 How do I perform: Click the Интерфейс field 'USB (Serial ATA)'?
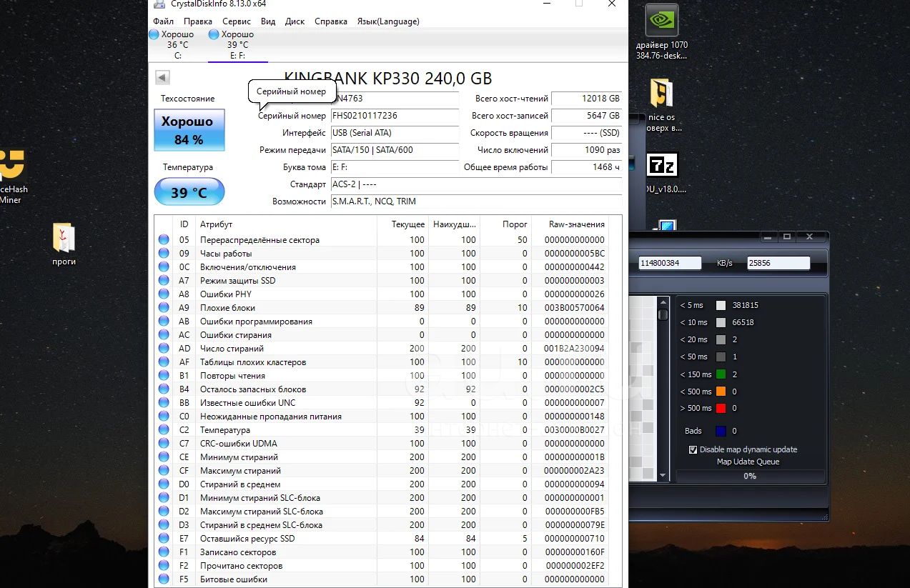(x=394, y=133)
